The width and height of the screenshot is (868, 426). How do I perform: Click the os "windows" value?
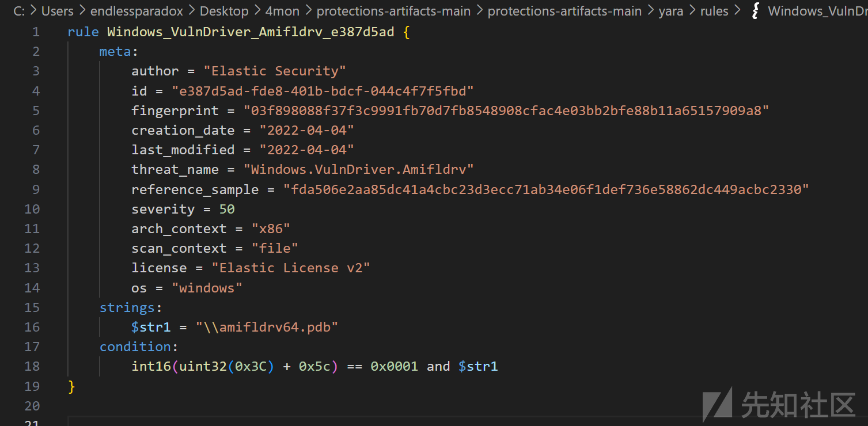[x=207, y=288]
